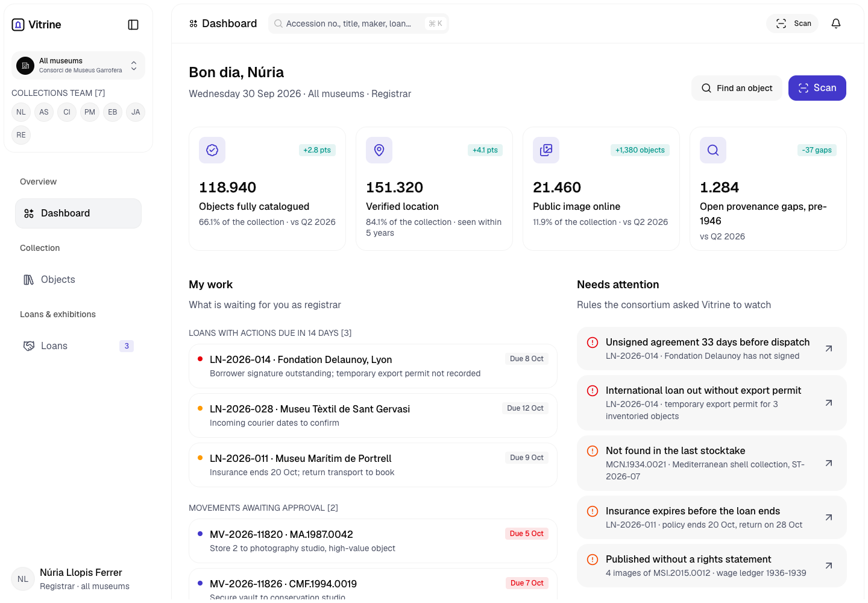Open the stocktake alert arrow
The width and height of the screenshot is (868, 603).
click(x=829, y=463)
